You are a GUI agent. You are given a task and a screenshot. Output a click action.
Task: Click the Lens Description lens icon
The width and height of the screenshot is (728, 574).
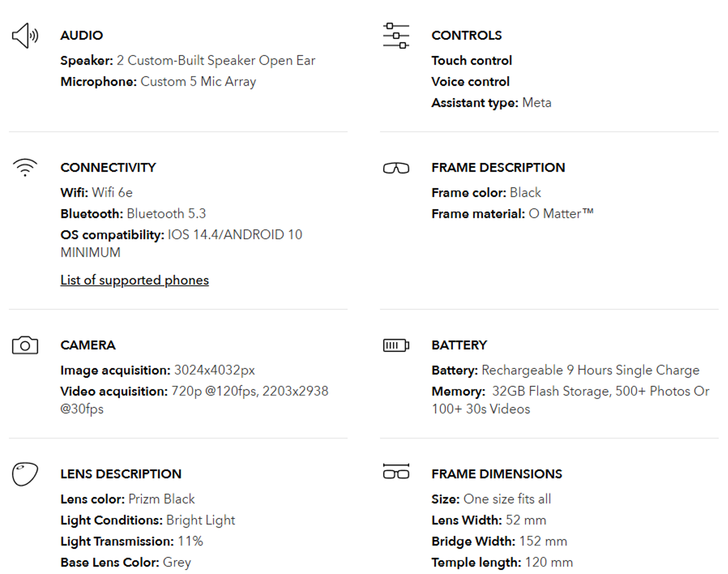click(25, 474)
